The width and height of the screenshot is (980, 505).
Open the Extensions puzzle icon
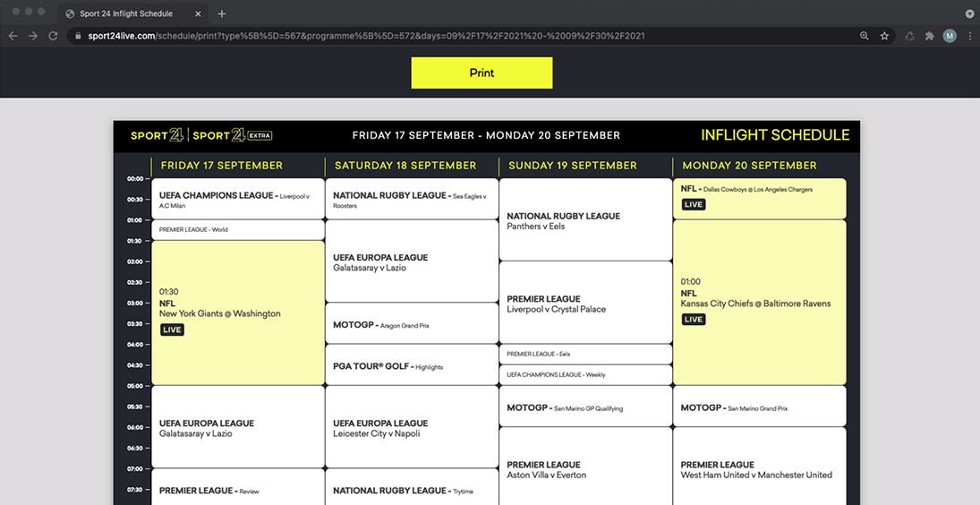929,36
